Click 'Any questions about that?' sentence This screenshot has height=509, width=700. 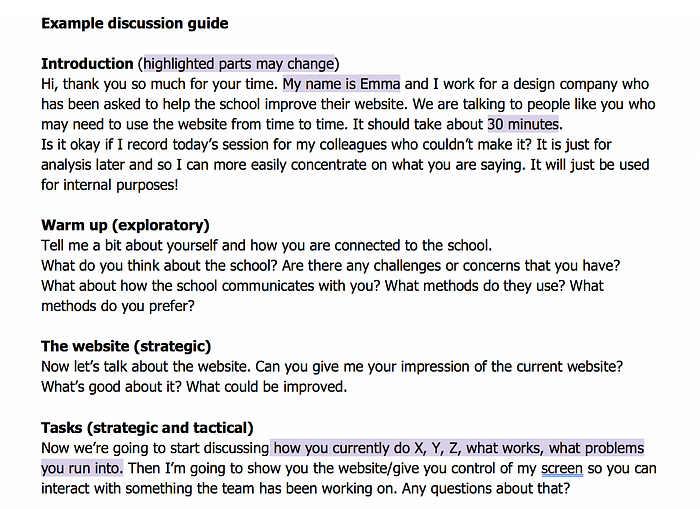(486, 488)
